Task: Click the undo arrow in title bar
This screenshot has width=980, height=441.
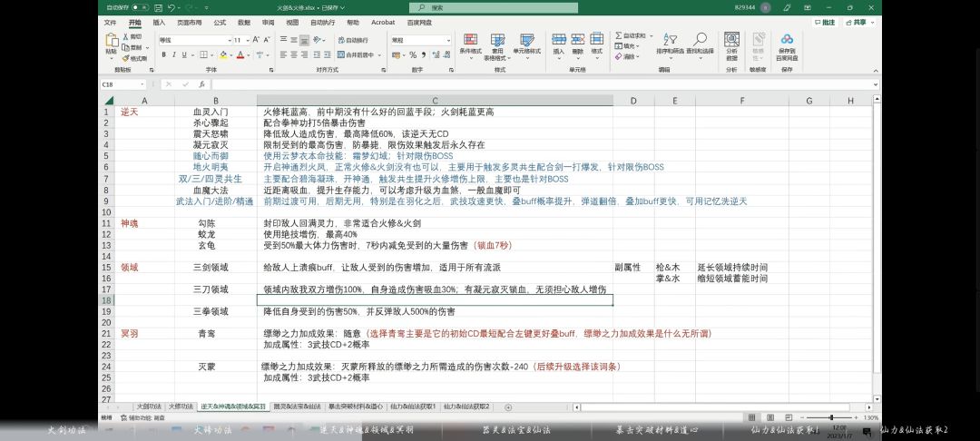Action: click(x=171, y=7)
